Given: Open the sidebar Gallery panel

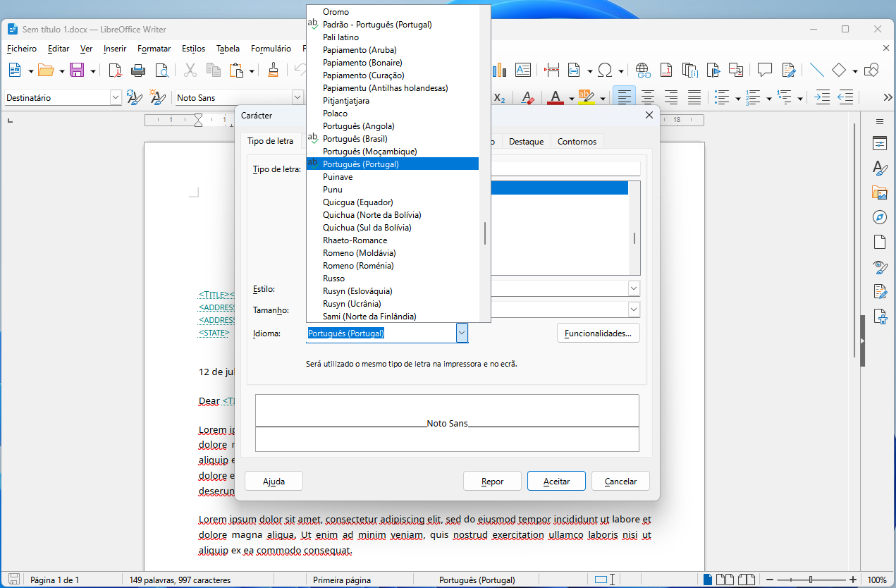Looking at the screenshot, I should pos(879,192).
